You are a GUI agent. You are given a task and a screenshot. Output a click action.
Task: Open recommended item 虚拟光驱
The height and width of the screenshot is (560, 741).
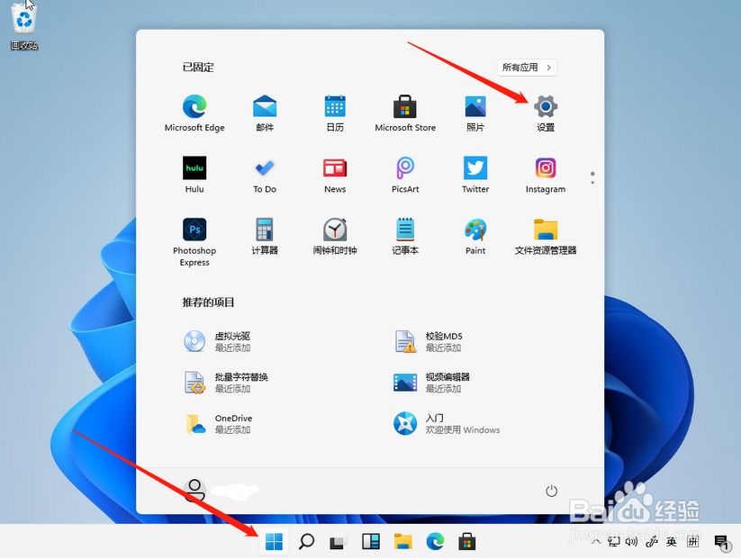click(217, 341)
